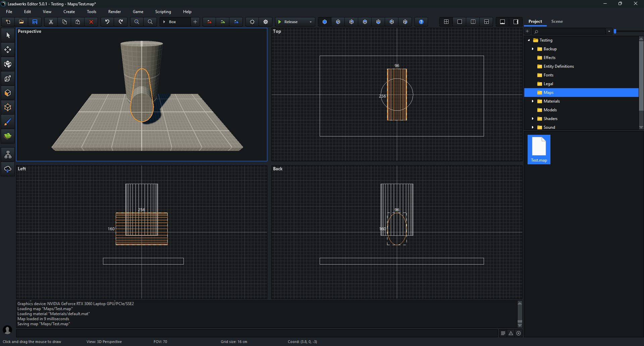Select the paintbrush tool in left sidebar
The width and height of the screenshot is (644, 346).
pos(8,122)
